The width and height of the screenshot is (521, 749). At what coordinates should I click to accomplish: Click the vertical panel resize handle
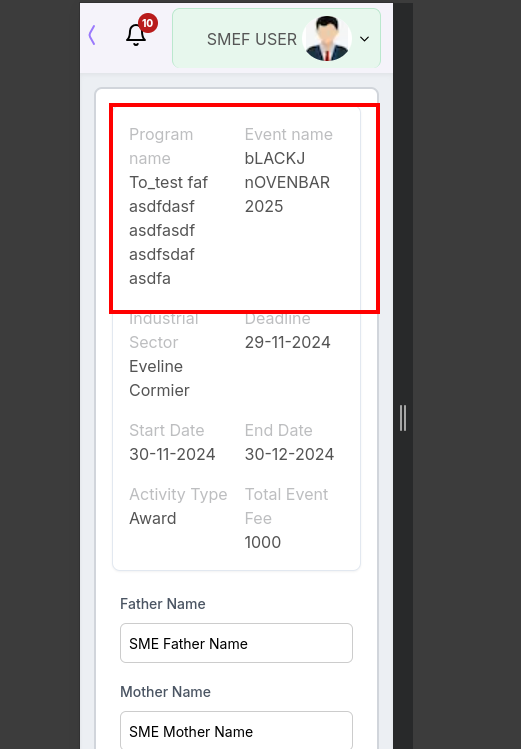point(403,418)
